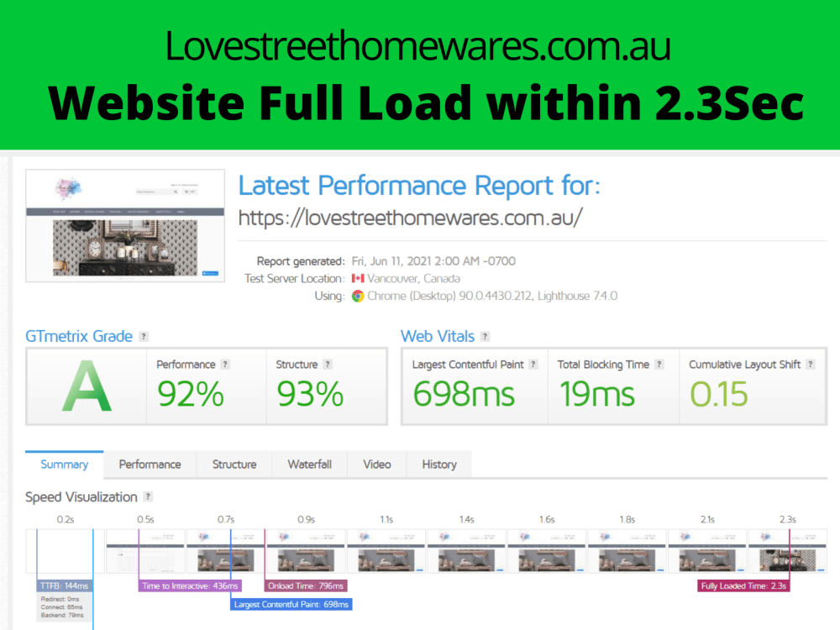
Task: Click the 0.2s filmstrip frame
Action: [66, 551]
